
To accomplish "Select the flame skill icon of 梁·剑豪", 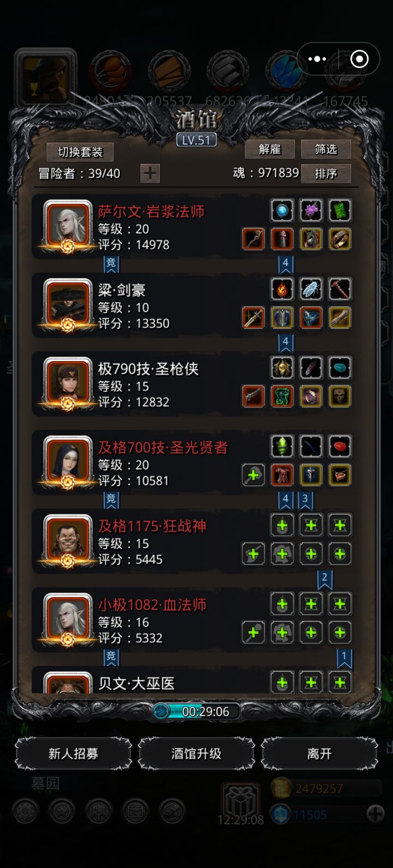I will (282, 289).
